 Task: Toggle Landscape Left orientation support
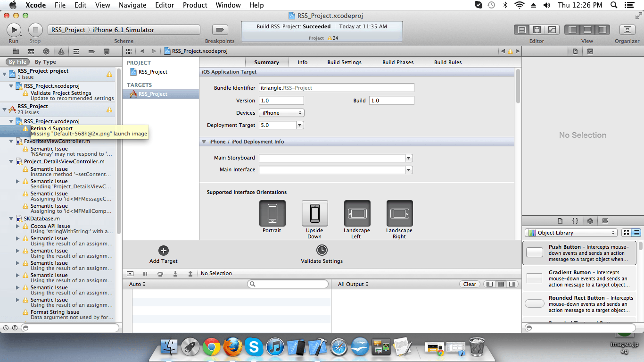tap(357, 213)
